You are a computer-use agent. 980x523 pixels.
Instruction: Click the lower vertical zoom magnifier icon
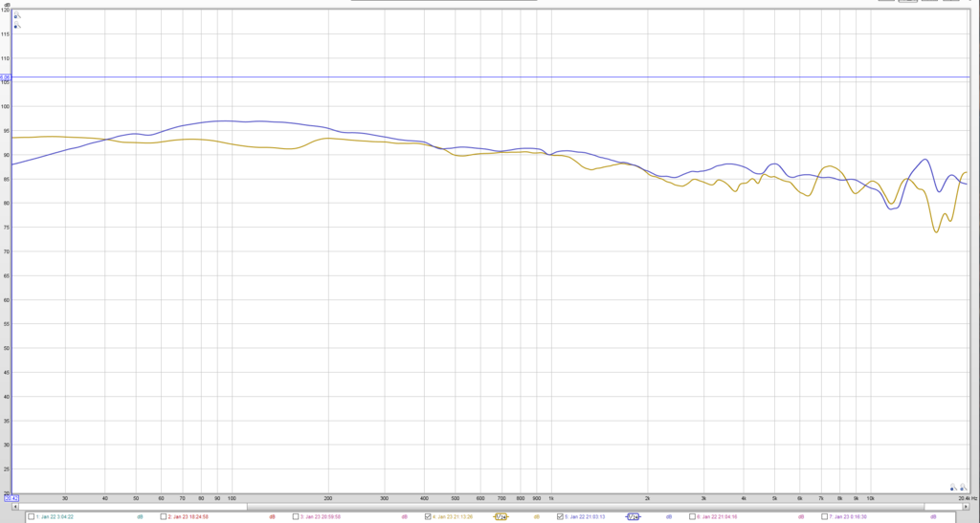[x=17, y=26]
